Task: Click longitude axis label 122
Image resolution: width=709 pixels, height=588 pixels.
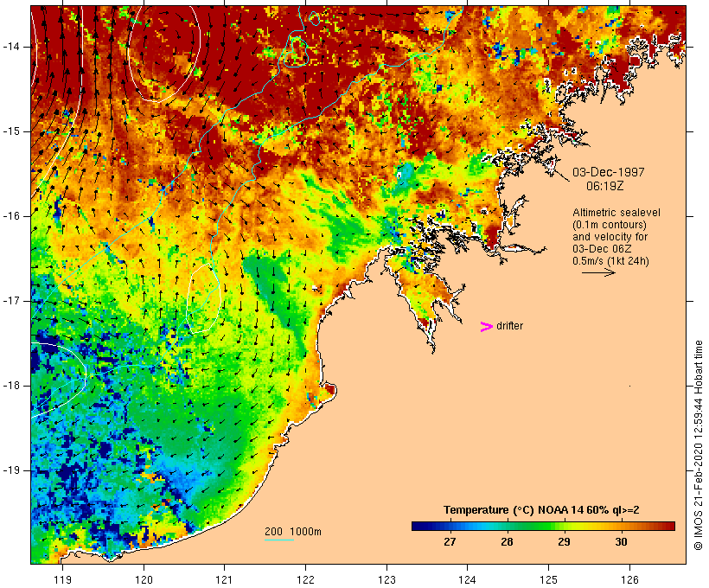Action: 306,580
